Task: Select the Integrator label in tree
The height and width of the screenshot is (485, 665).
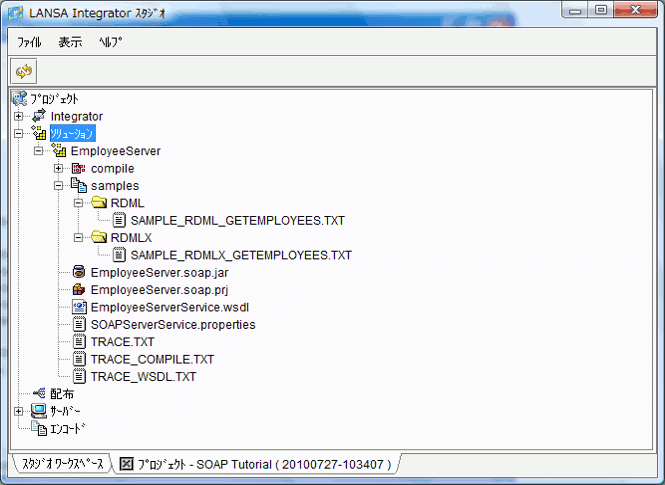Action: click(x=77, y=116)
